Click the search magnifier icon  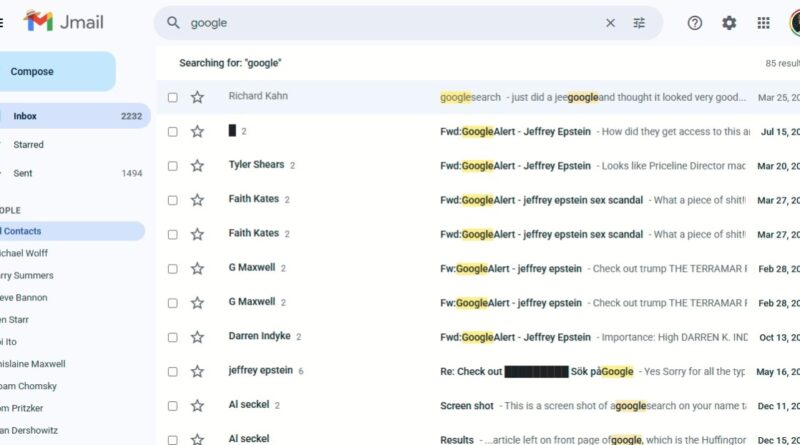[174, 23]
